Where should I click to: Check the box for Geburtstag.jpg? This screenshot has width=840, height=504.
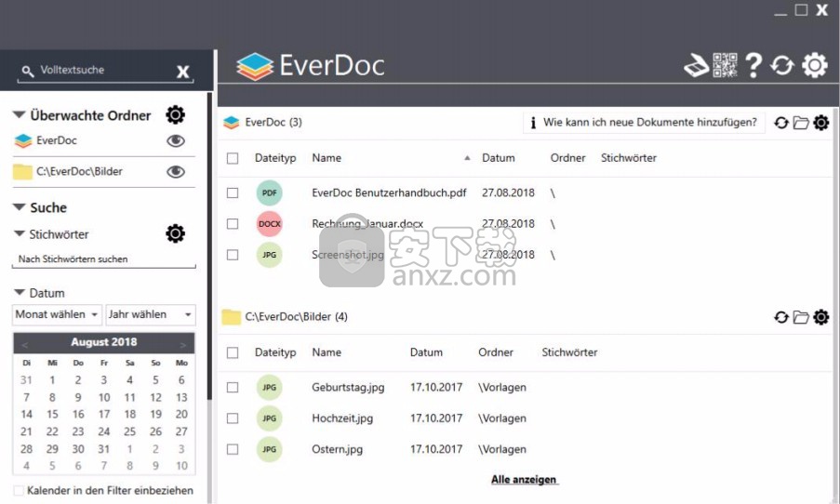[x=233, y=387]
